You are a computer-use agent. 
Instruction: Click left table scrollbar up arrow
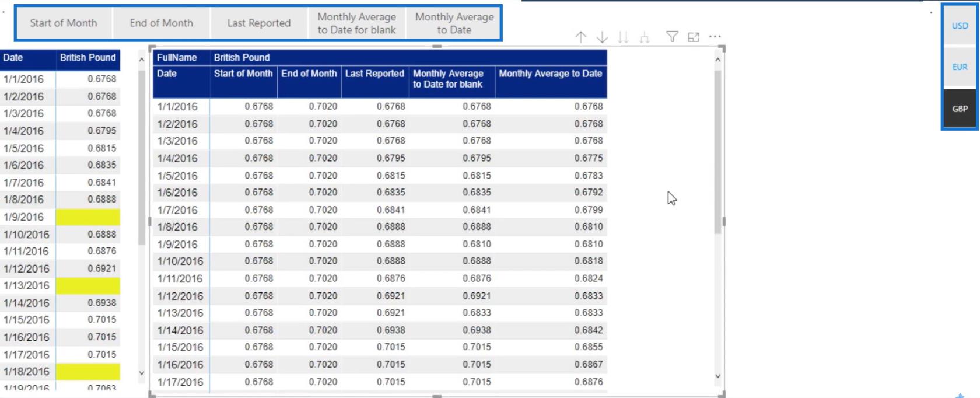tap(141, 60)
